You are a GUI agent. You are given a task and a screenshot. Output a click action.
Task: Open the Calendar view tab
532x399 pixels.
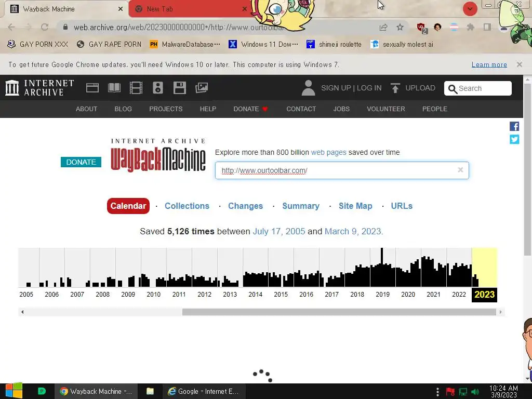128,206
